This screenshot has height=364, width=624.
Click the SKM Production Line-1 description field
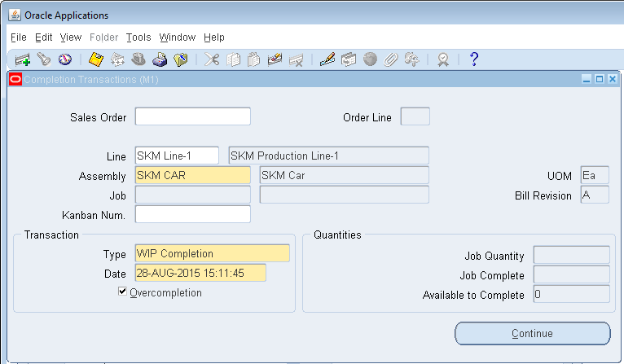coord(329,156)
